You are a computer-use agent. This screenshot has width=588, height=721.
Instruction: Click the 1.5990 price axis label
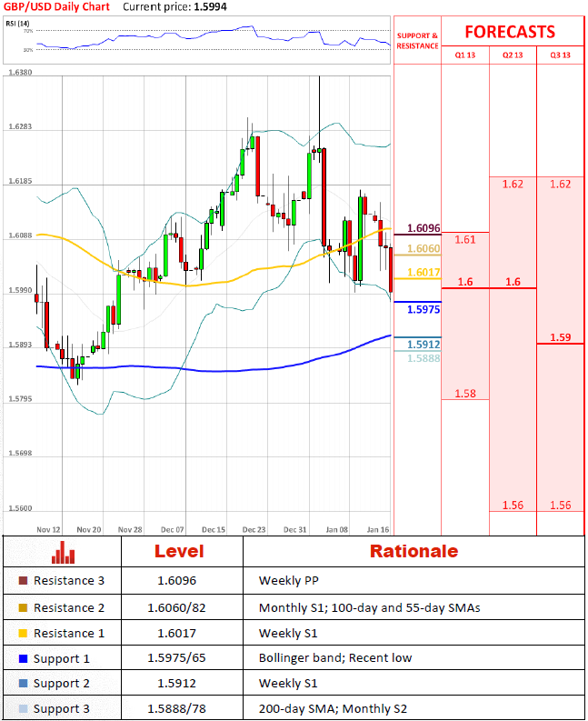[x=20, y=290]
